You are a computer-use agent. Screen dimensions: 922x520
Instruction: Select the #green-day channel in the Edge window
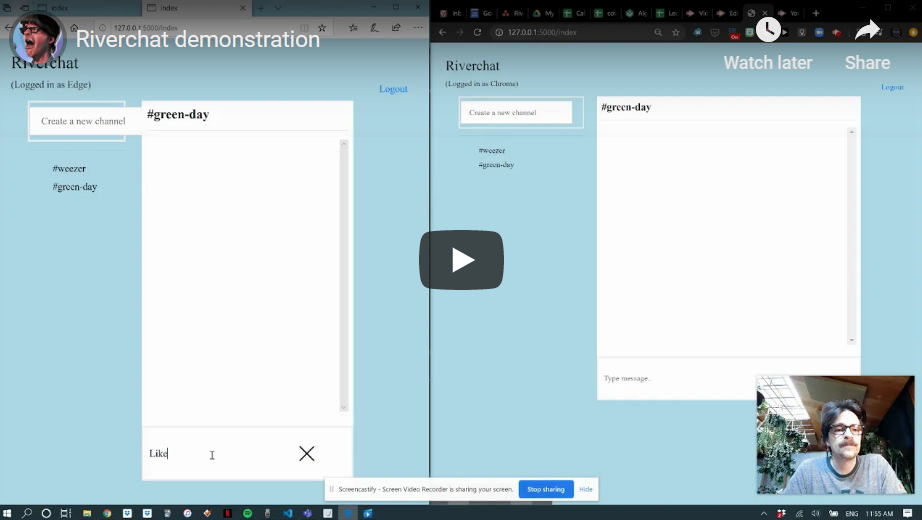click(75, 187)
